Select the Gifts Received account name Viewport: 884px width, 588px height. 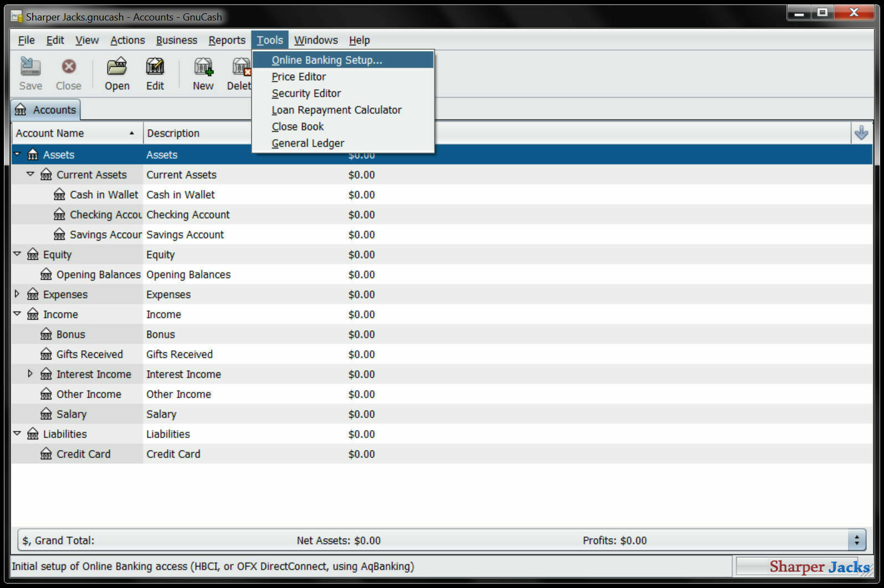90,354
